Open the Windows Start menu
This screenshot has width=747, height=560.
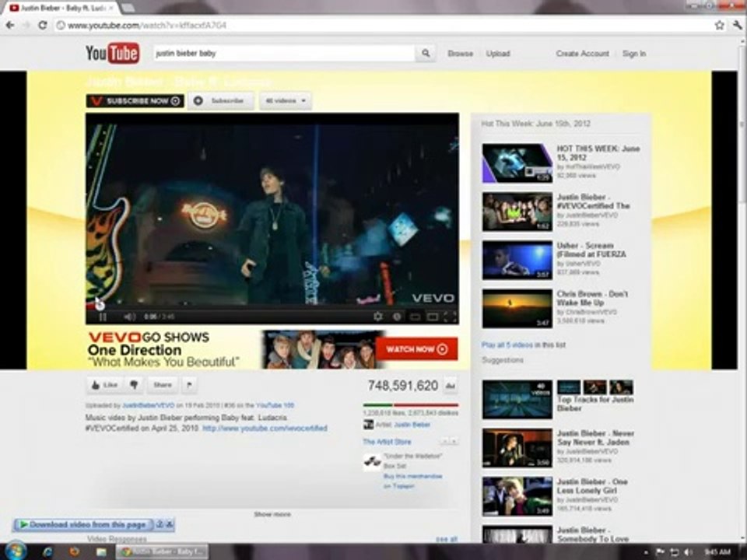point(16,551)
